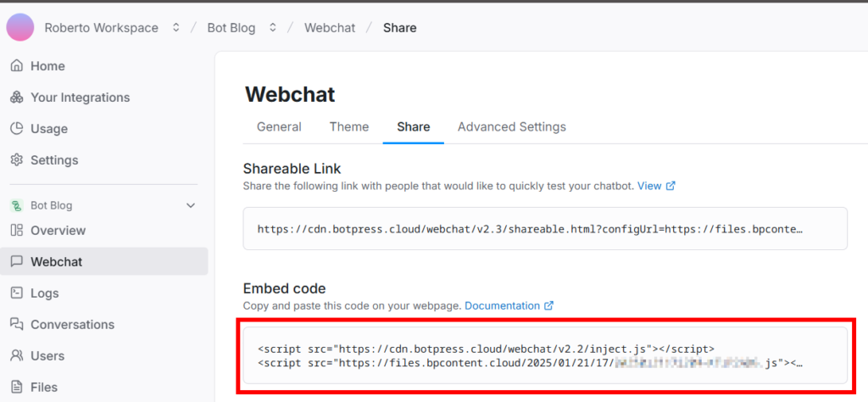
Task: Click the View shareable link
Action: [656, 186]
